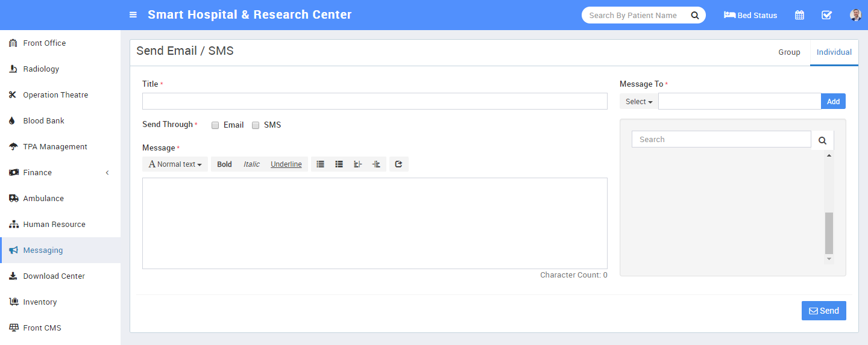
Task: Open the Bed Status view
Action: [x=750, y=15]
